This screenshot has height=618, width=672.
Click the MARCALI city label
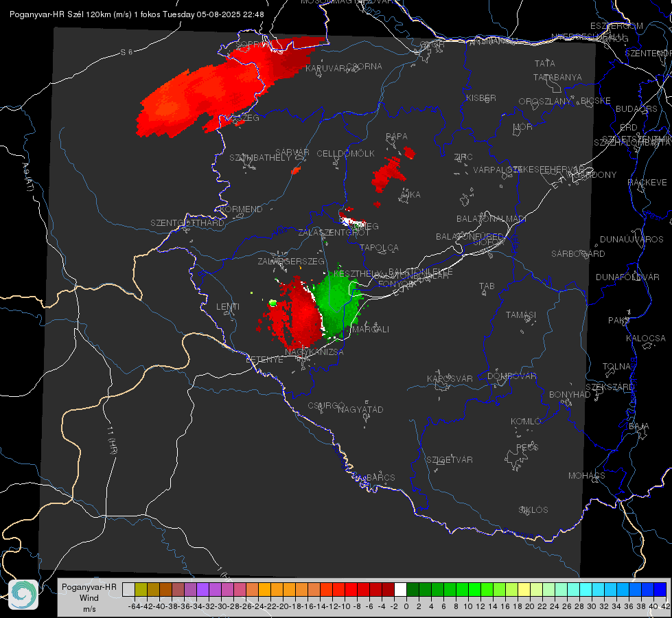click(371, 329)
